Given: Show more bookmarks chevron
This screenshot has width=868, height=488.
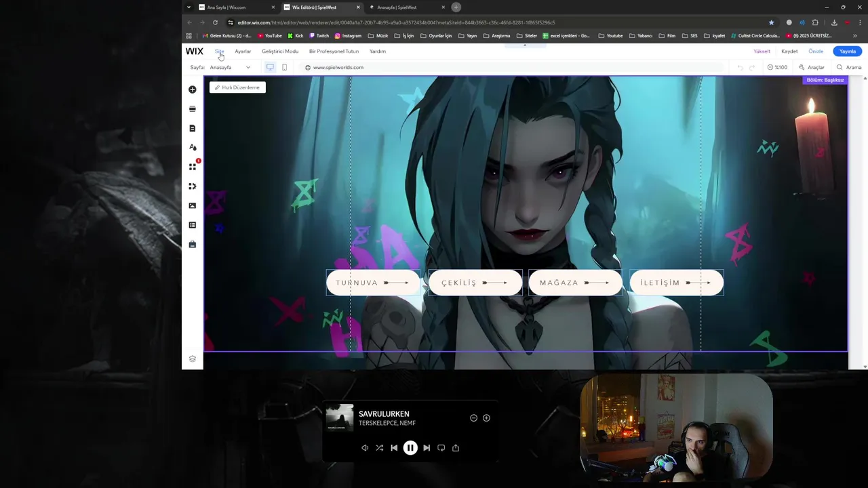Looking at the screenshot, I should coord(854,36).
